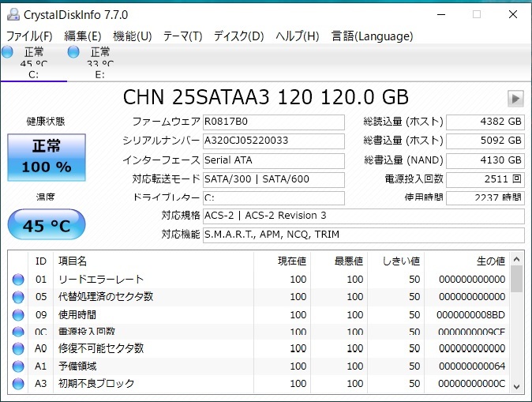Image resolution: width=532 pixels, height=402 pixels.
Task: Open the 編集(E) menu
Action: coord(83,36)
